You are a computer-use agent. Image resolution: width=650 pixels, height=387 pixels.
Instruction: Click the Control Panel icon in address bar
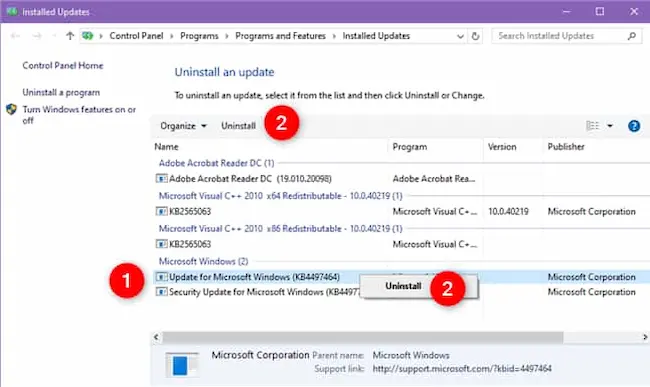(87, 36)
